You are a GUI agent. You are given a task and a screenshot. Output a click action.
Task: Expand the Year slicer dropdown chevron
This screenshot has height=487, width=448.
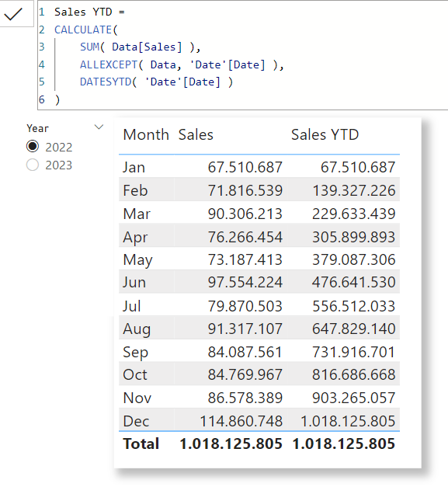click(99, 127)
